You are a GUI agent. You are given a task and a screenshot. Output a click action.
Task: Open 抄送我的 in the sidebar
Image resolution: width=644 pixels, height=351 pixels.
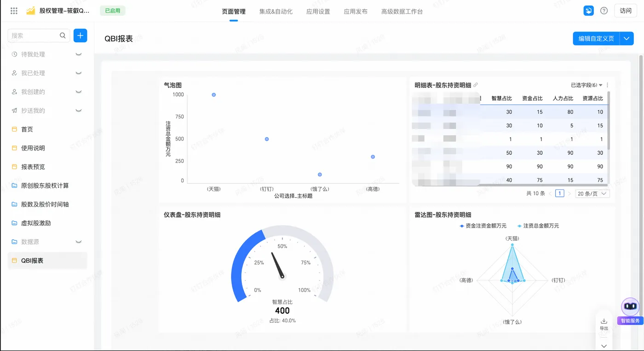33,111
